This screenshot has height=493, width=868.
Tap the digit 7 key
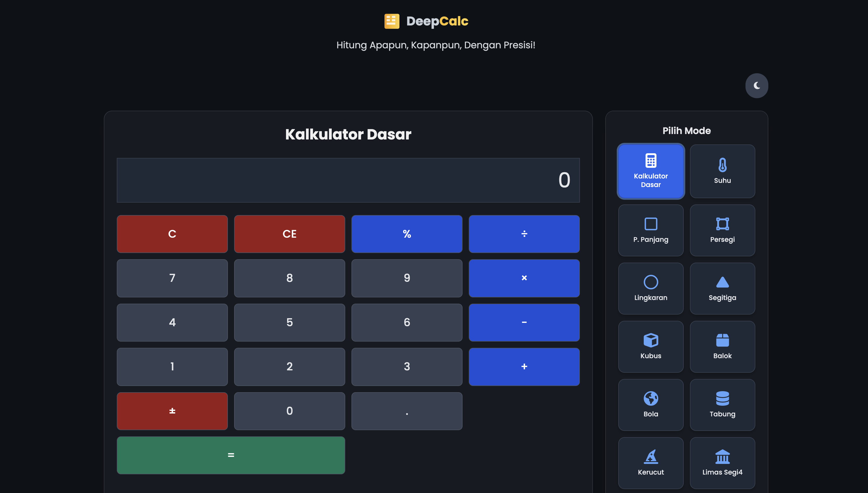point(172,278)
